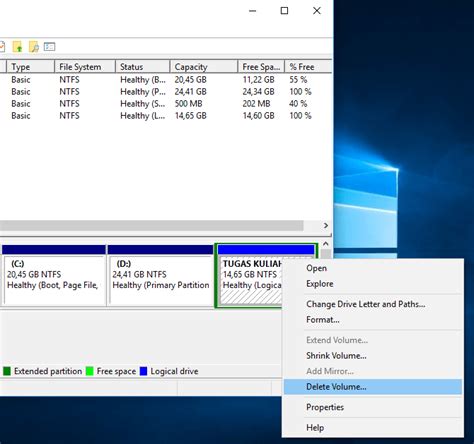Click the checklist window toolbar icon
Viewport: 474px width, 444px height.
49,47
